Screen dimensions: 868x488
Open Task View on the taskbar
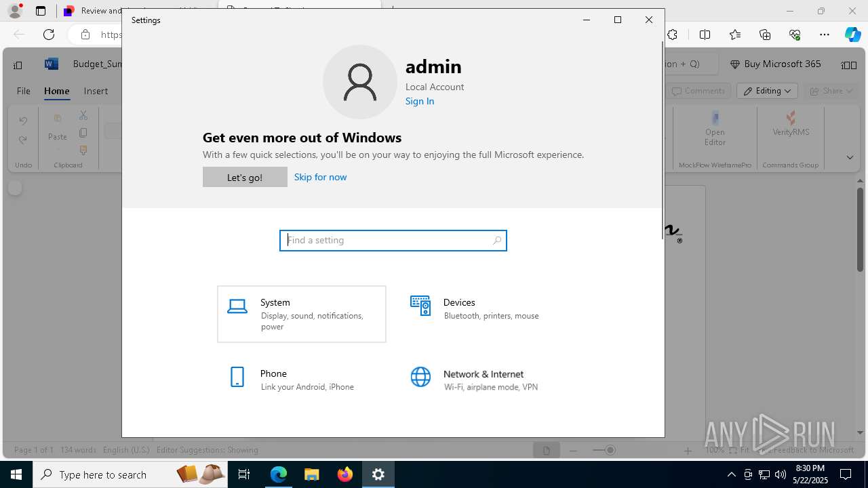tap(244, 474)
